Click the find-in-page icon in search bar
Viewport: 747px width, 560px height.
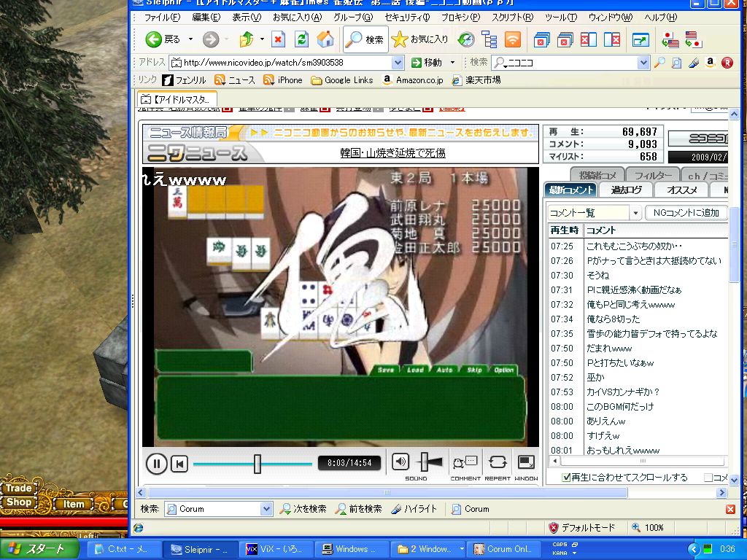[676, 63]
